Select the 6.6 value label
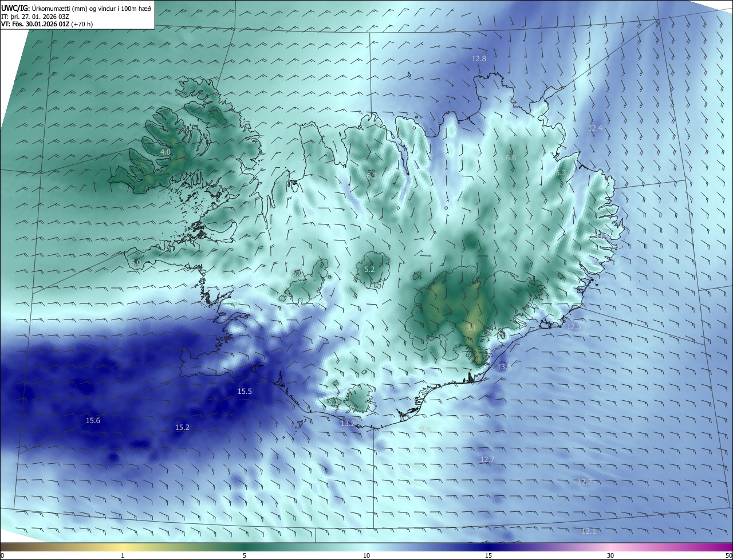 pos(511,157)
